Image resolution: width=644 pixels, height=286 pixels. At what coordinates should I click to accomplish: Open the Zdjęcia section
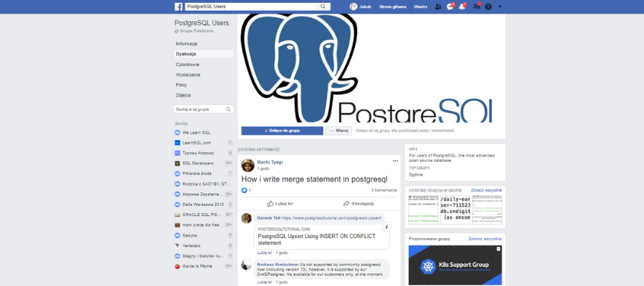click(183, 95)
